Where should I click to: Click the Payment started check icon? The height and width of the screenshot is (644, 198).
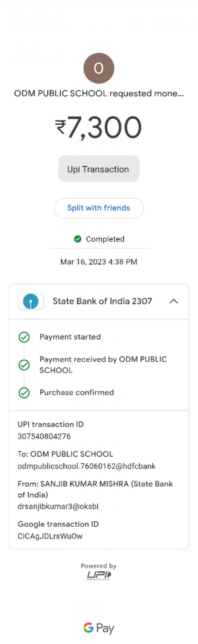click(24, 337)
